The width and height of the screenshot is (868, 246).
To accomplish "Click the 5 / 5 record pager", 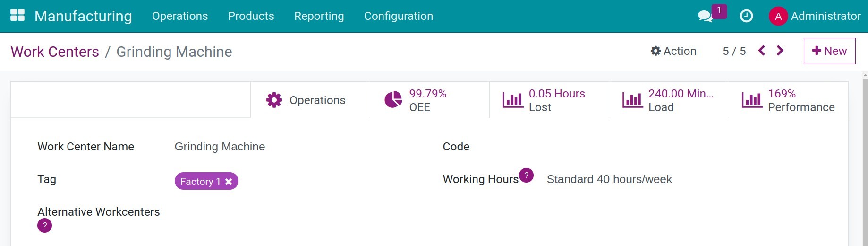I will click(x=734, y=51).
